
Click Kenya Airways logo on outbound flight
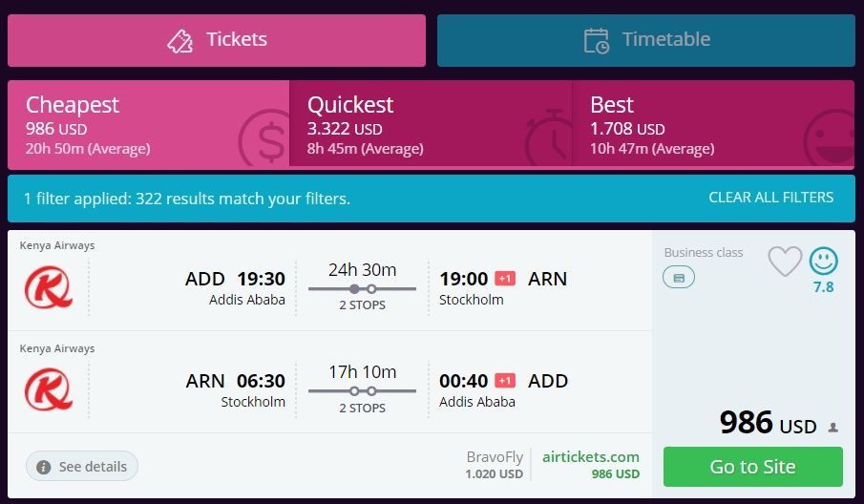coord(48,287)
